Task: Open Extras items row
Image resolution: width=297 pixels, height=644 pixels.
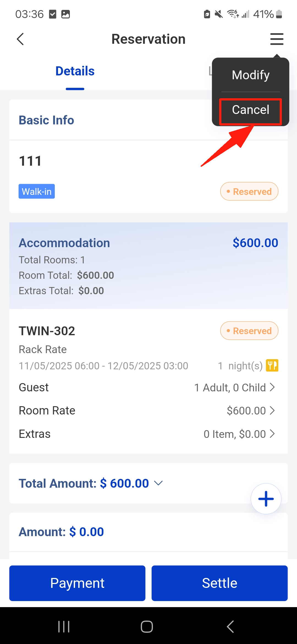Action: 148,434
